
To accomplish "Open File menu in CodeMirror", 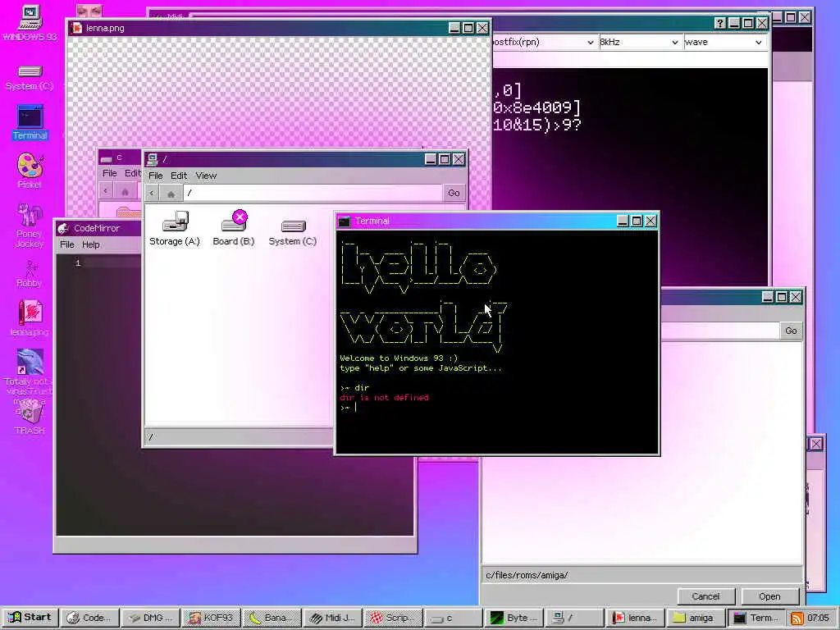I will (67, 244).
